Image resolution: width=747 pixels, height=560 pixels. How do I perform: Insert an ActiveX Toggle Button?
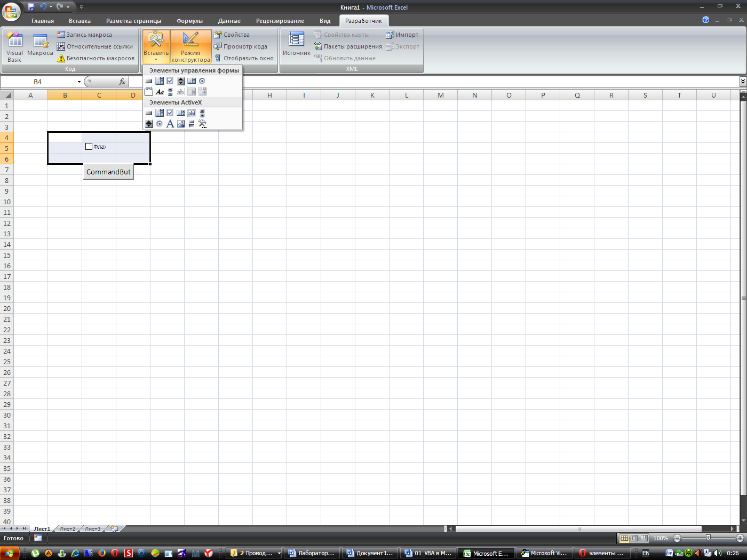tap(192, 124)
